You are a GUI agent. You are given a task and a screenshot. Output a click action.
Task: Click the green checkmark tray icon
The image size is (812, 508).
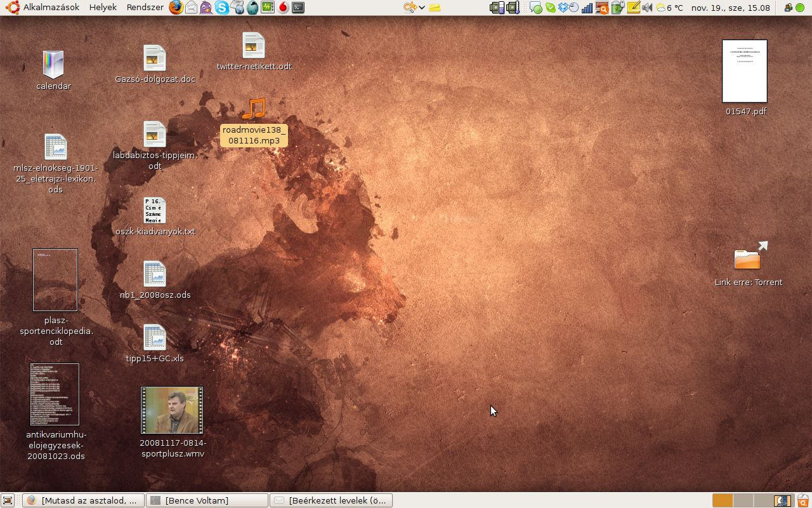pyautogui.click(x=551, y=8)
